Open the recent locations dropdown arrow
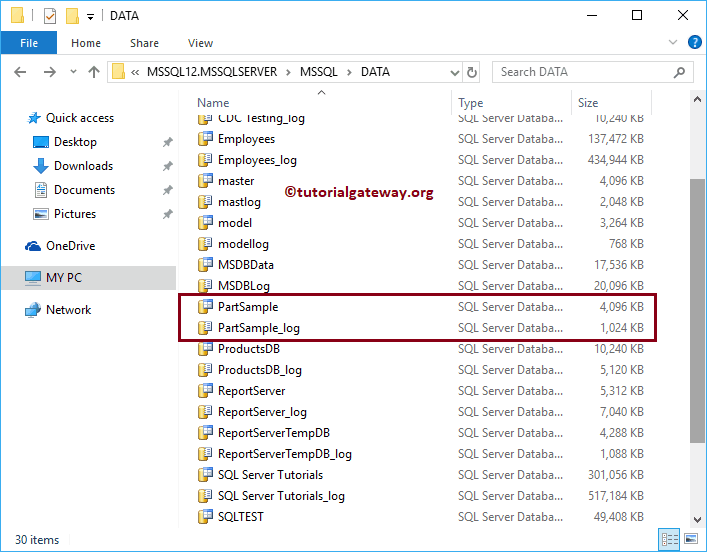 point(73,72)
